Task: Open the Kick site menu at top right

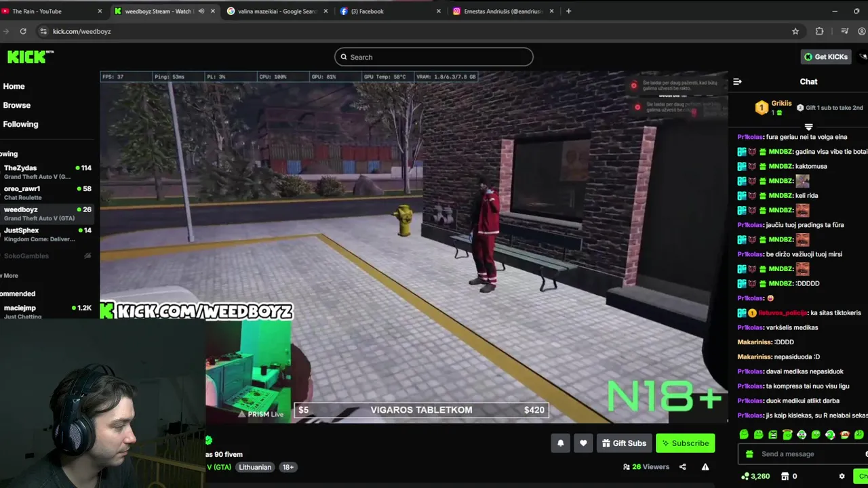Action: tap(863, 57)
